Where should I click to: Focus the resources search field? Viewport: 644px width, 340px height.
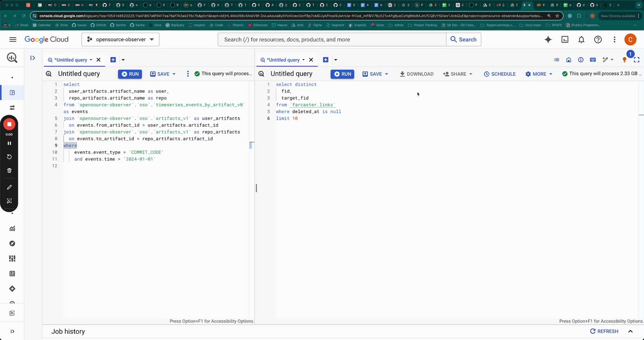pos(332,40)
